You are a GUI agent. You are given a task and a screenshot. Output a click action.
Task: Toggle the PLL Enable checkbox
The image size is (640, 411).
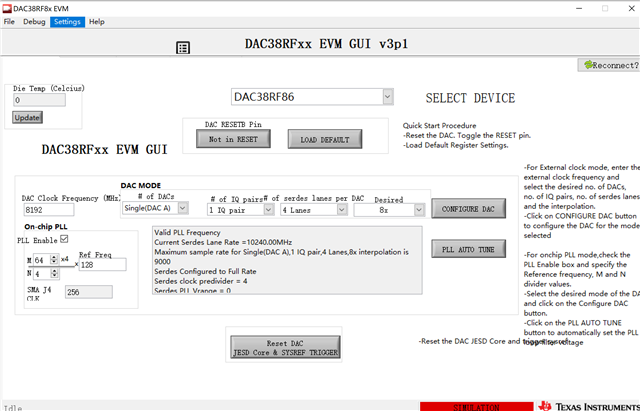click(x=64, y=239)
